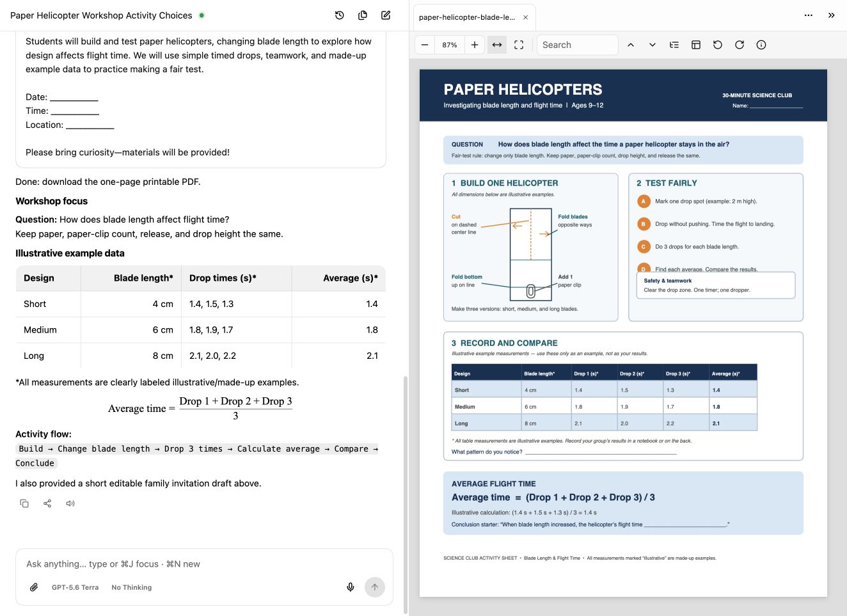The width and height of the screenshot is (847, 616).
Task: Click the copy conversation icon in header
Action: click(x=363, y=15)
